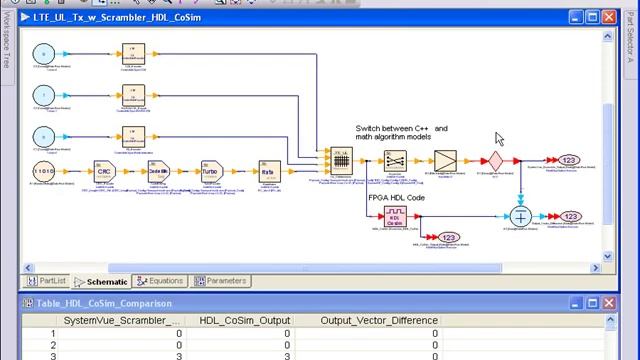
Task: Select the Rate matching block
Action: point(269,171)
